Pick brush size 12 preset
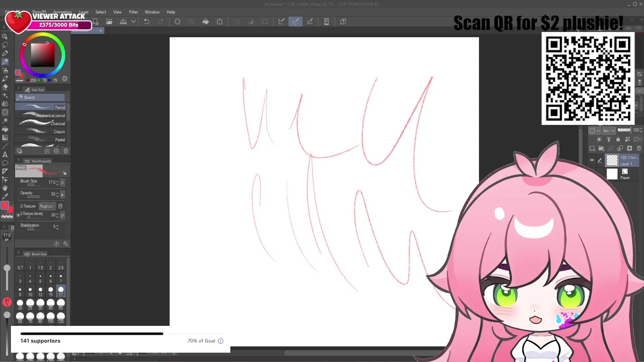The width and height of the screenshot is (644, 362). pyautogui.click(x=41, y=291)
